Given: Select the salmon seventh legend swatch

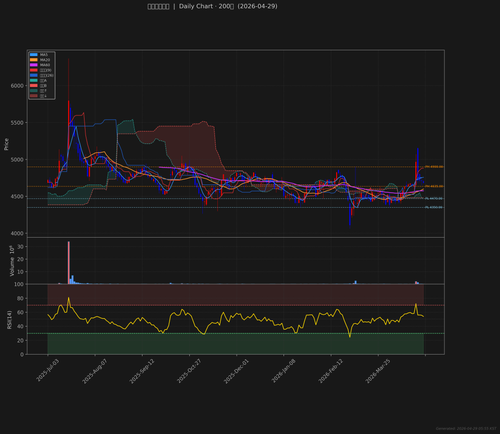Looking at the screenshot, I should click(34, 86).
